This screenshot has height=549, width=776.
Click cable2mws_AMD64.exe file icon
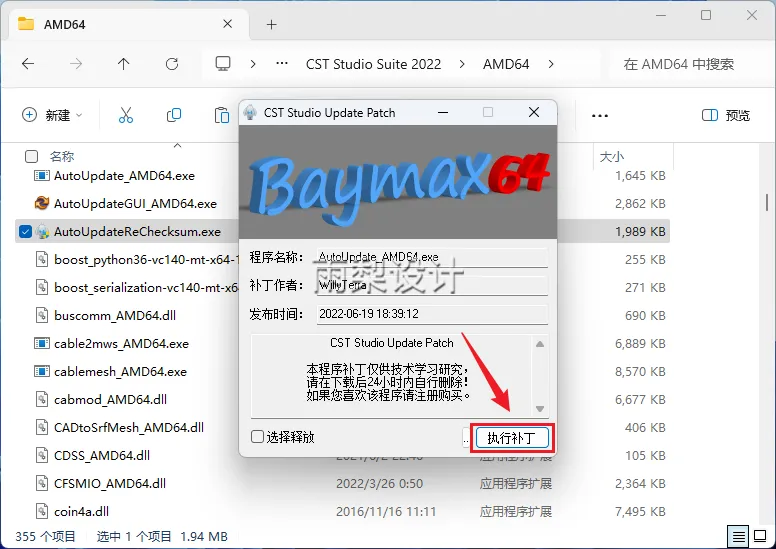42,343
